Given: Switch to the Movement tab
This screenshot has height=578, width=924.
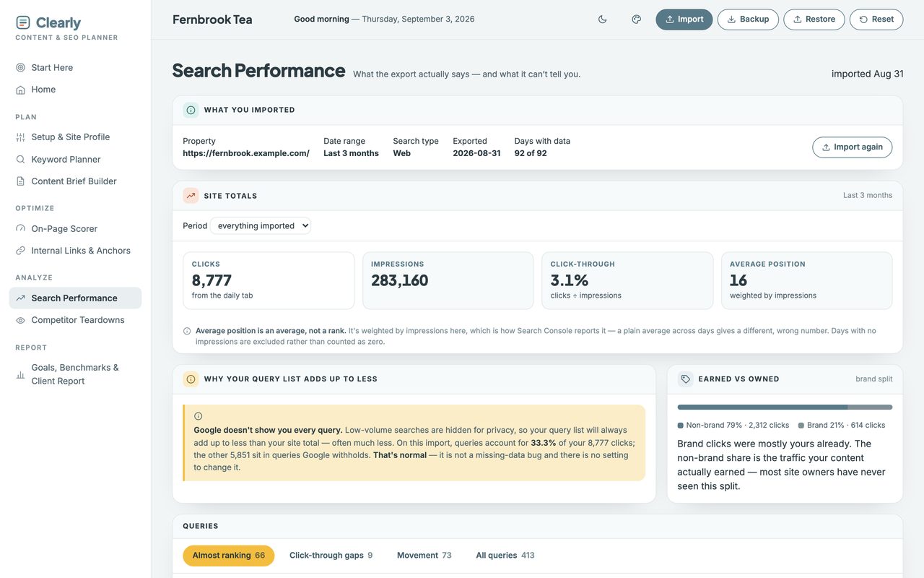Looking at the screenshot, I should click(x=424, y=556).
